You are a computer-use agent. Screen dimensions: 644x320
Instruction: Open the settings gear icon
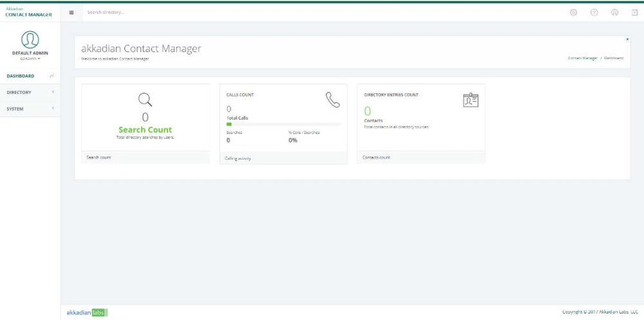click(573, 12)
